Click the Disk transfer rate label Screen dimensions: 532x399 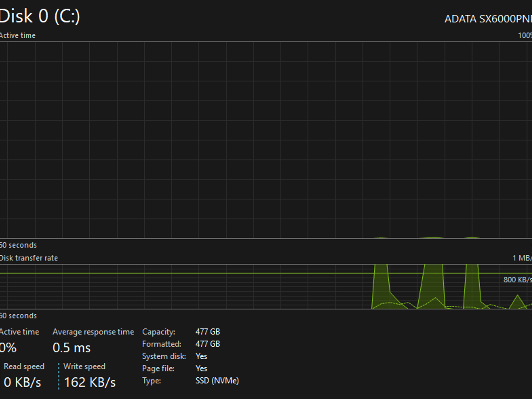(x=29, y=258)
